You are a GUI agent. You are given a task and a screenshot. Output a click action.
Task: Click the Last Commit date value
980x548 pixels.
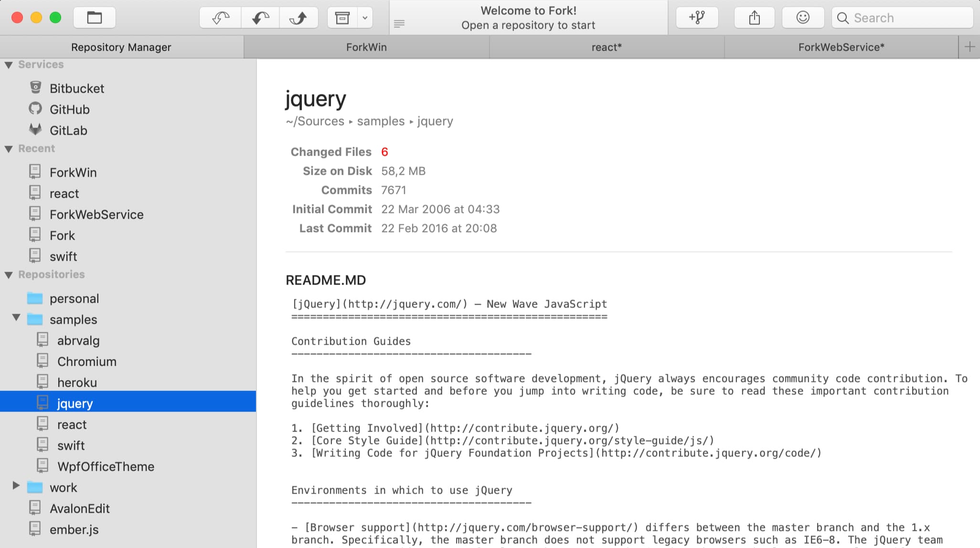pos(439,228)
